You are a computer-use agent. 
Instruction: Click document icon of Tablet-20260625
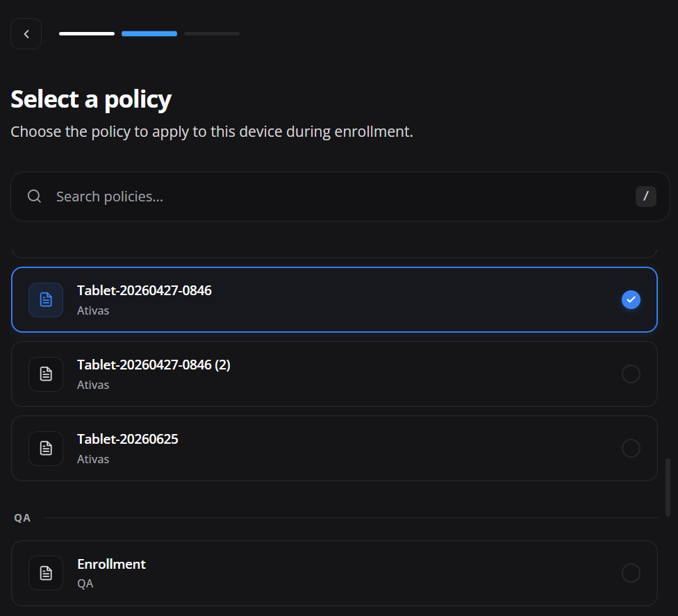46,448
